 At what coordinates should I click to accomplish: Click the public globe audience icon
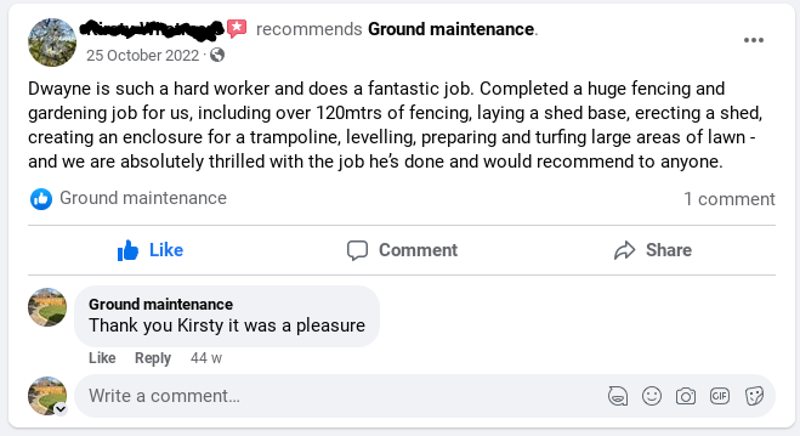click(217, 55)
